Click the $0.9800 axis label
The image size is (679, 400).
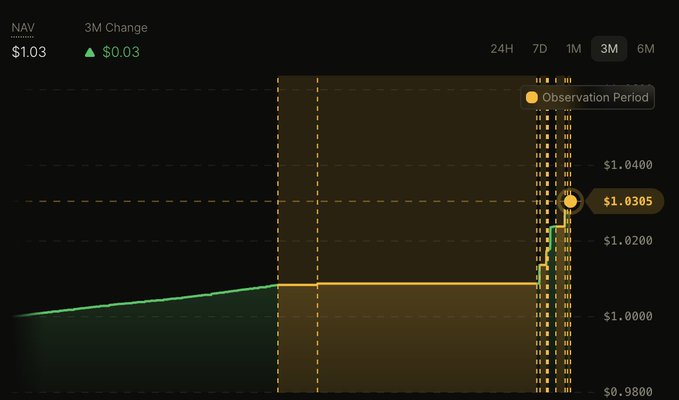628,392
